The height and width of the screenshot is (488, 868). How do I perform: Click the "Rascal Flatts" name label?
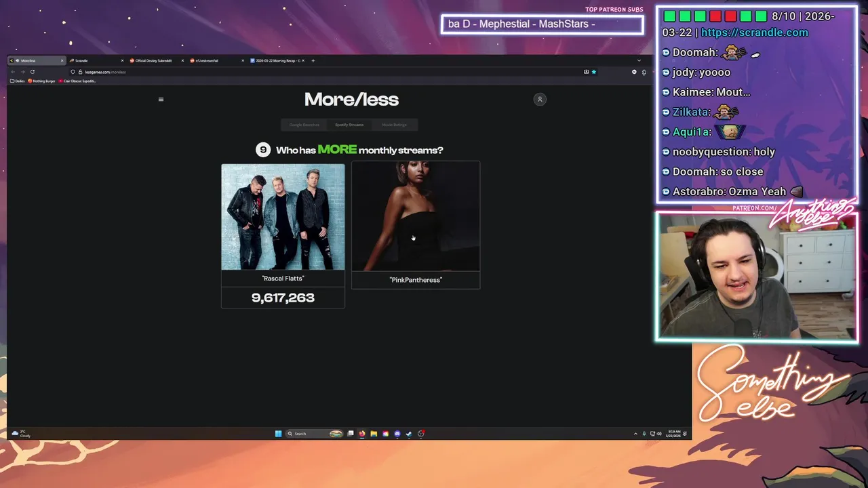click(x=283, y=279)
